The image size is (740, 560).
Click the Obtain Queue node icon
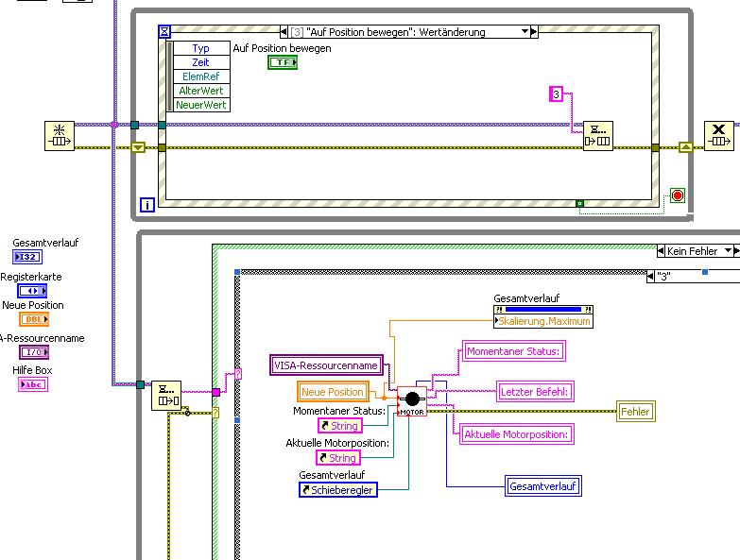click(x=60, y=136)
